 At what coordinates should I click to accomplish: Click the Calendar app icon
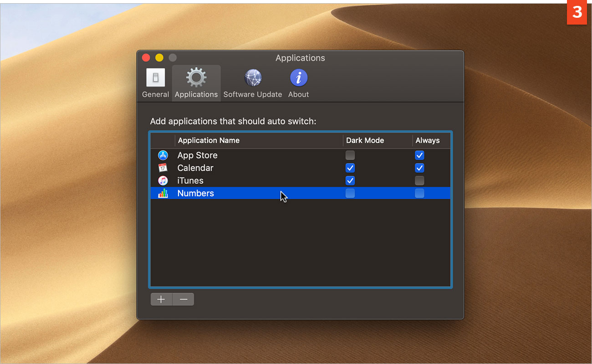pyautogui.click(x=163, y=168)
